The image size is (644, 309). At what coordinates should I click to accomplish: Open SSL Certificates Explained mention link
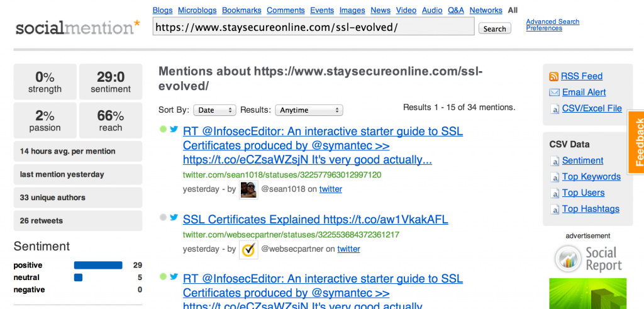[x=316, y=220]
